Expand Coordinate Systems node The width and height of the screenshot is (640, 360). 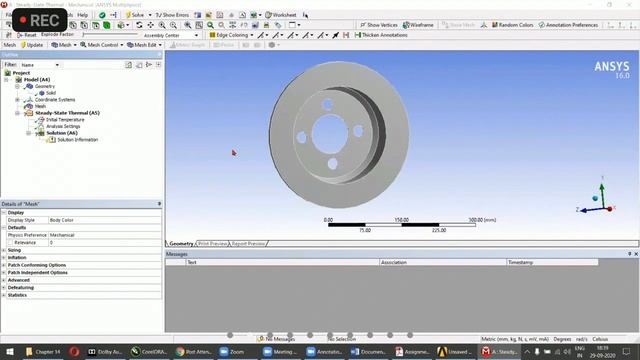point(17,100)
